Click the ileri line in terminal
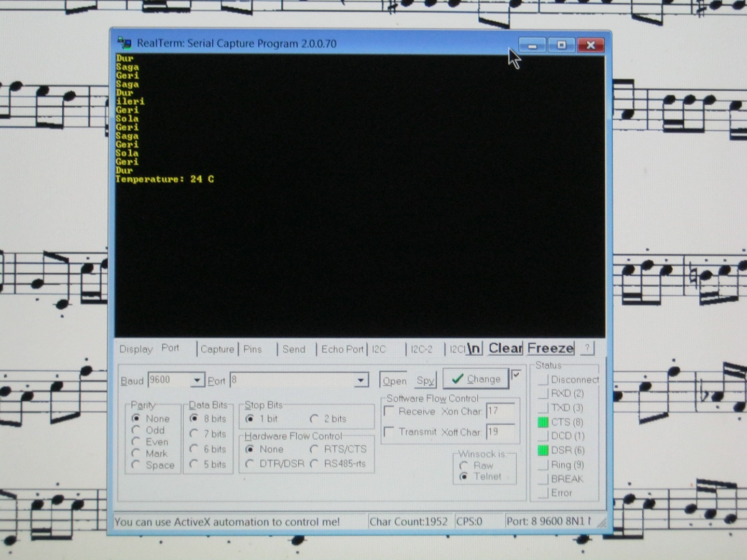Screen dimensions: 747x560 (x=130, y=101)
